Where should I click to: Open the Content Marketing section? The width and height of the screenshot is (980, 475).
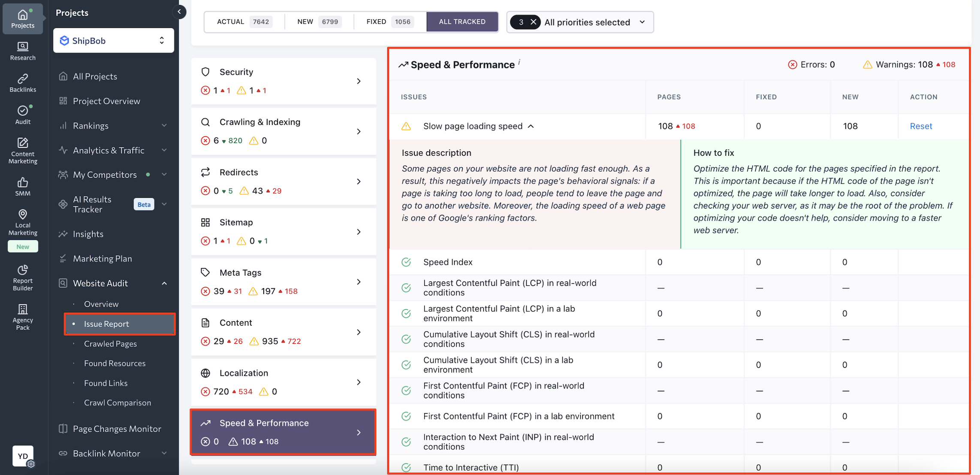coord(22,149)
